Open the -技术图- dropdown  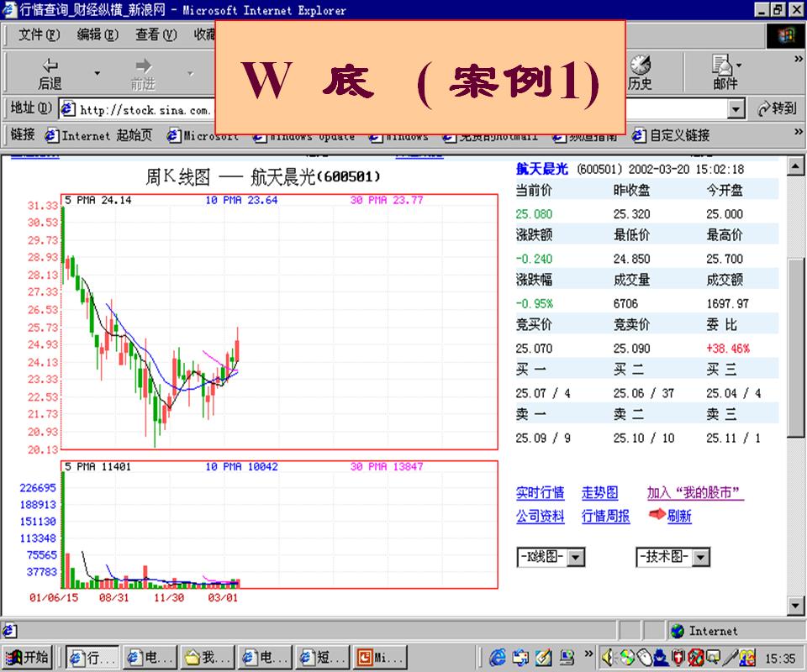[x=672, y=557]
